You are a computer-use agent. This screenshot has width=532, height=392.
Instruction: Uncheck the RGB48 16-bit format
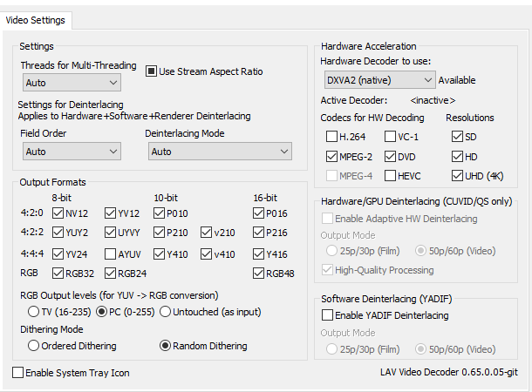click(258, 274)
